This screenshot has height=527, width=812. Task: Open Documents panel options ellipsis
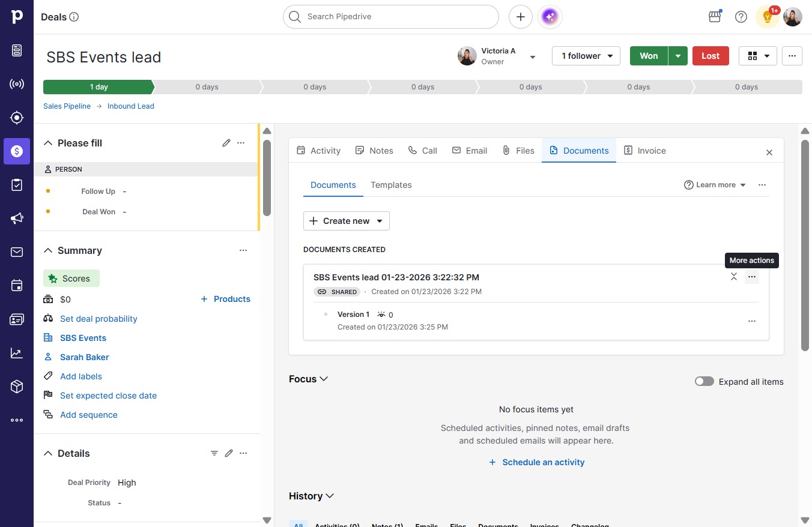(x=762, y=185)
